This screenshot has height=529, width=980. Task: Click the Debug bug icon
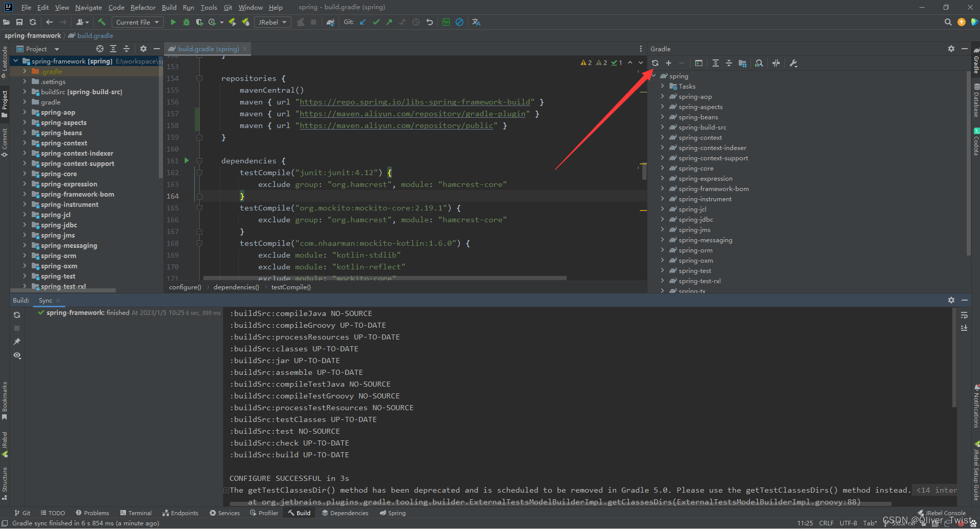[186, 22]
